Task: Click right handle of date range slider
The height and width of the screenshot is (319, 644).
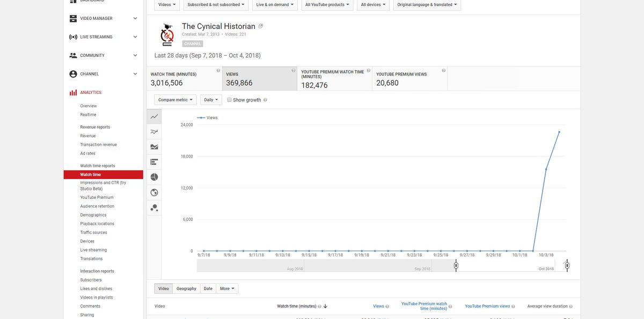Action: tap(567, 265)
